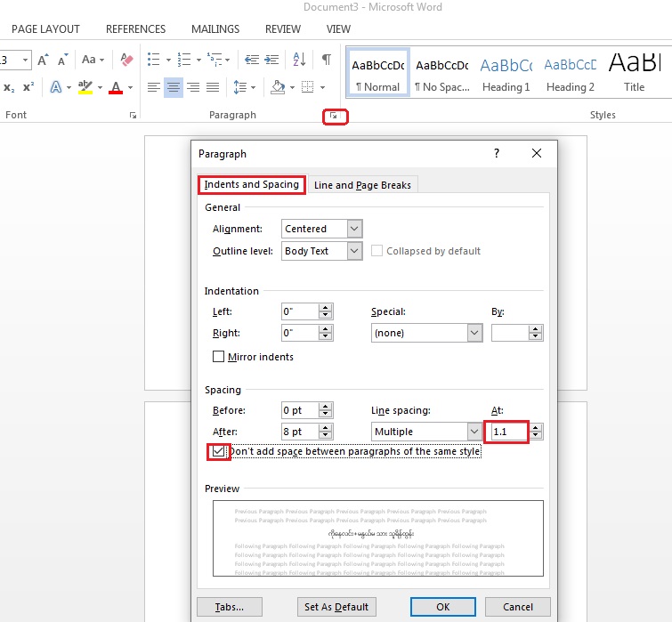Image resolution: width=672 pixels, height=622 pixels.
Task: Click the Text Effects icon
Action: pos(56,87)
